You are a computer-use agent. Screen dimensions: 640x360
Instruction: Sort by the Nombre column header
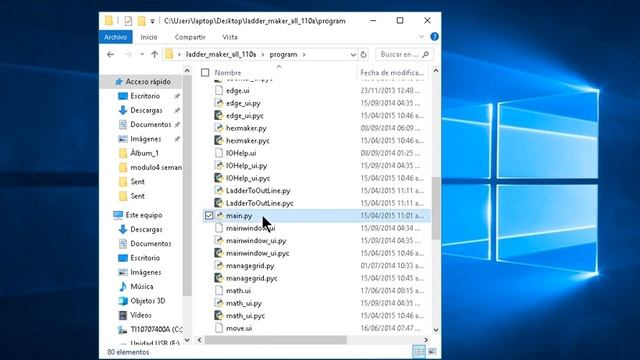click(228, 73)
